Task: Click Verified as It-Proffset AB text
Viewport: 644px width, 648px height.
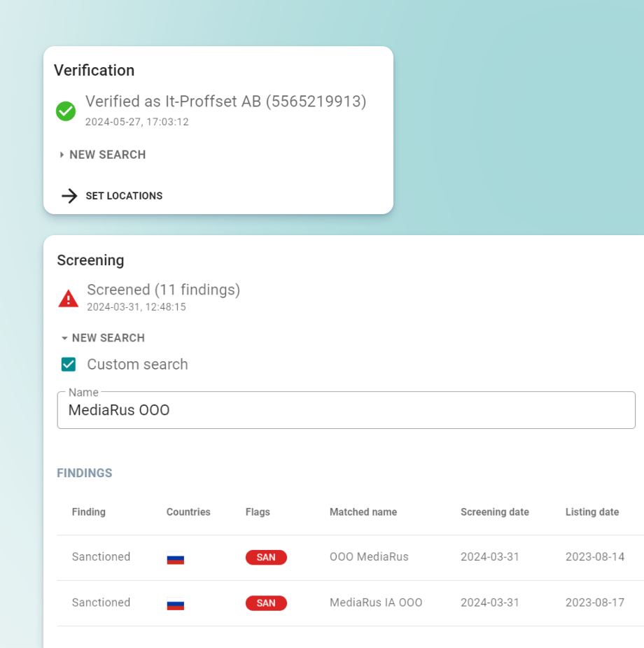Action: click(x=225, y=101)
